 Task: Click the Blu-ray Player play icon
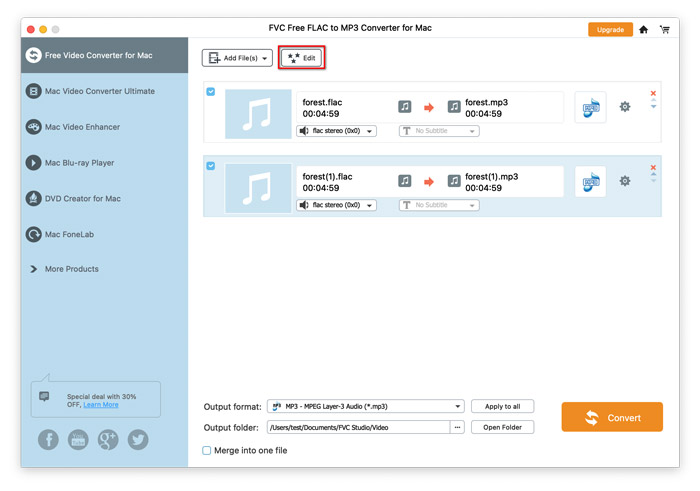tap(33, 162)
